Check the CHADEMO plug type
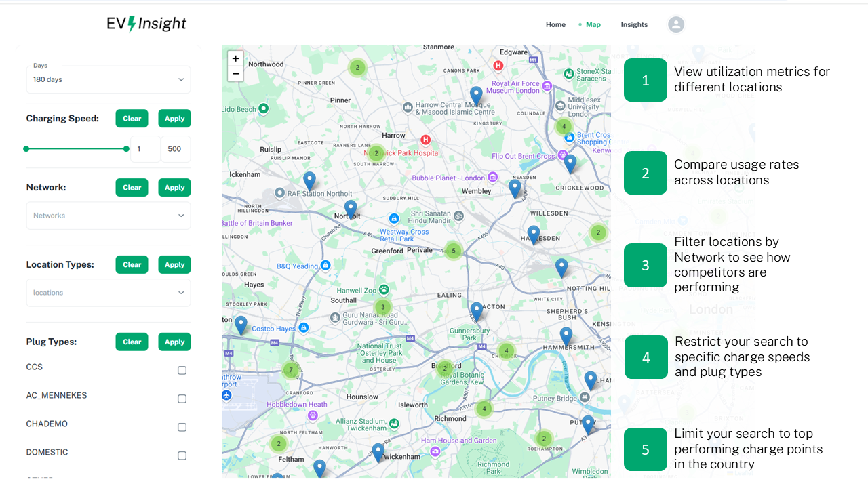The image size is (868, 488). pyautogui.click(x=182, y=427)
